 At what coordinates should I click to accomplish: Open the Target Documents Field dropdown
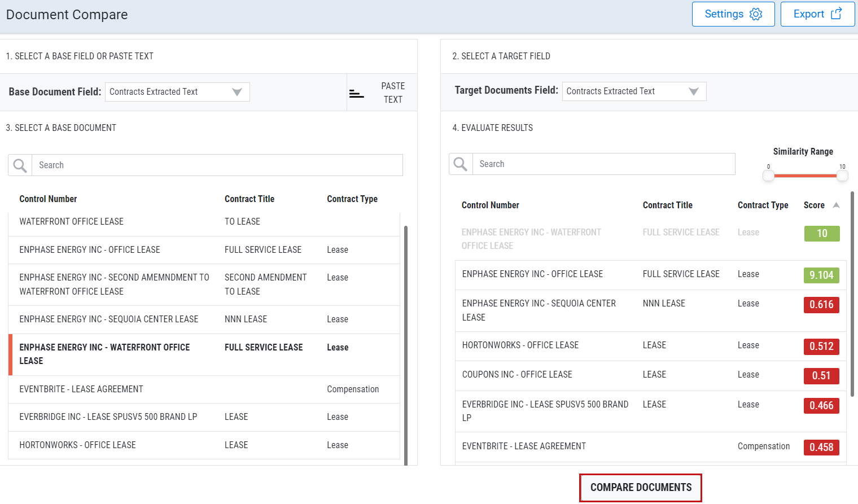[x=634, y=91]
